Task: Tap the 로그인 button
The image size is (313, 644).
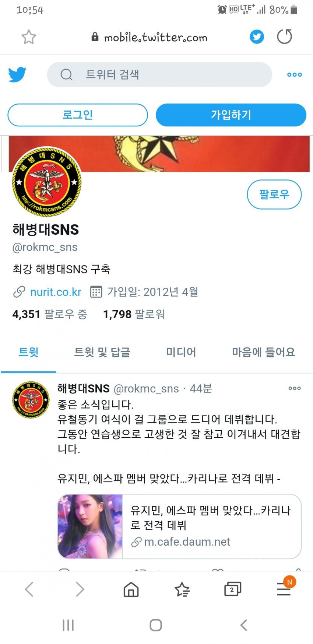Action: point(78,115)
